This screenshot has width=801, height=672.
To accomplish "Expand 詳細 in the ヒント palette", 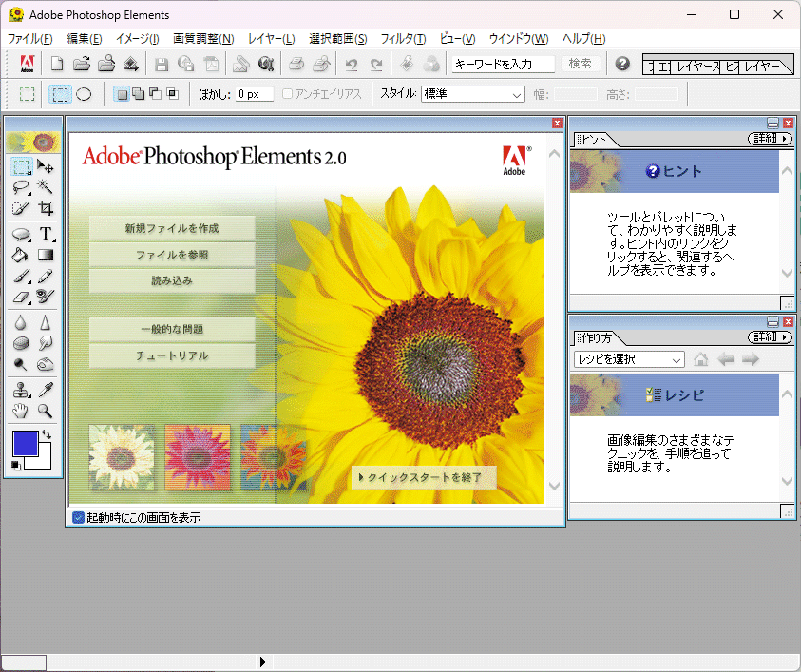I will pos(769,138).
